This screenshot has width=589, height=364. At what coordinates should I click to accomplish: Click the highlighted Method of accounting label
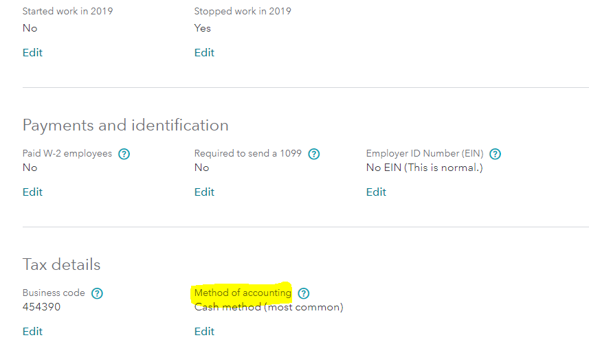243,293
